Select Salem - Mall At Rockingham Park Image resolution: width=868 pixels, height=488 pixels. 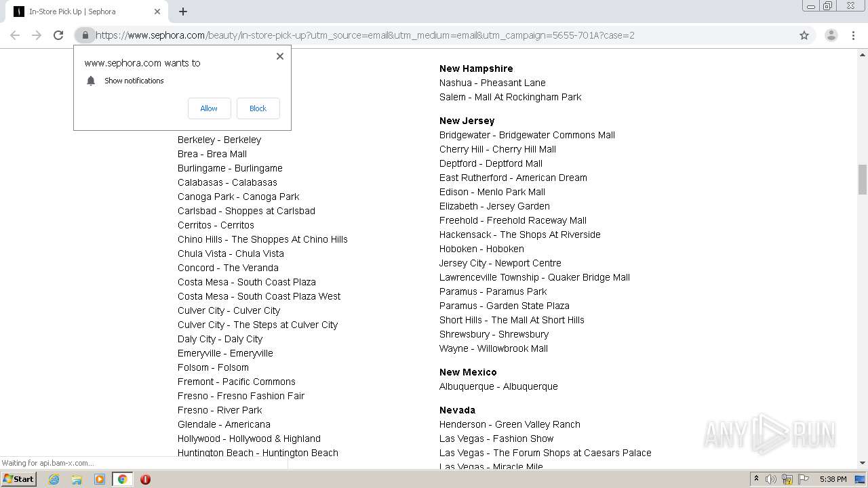coord(511,97)
